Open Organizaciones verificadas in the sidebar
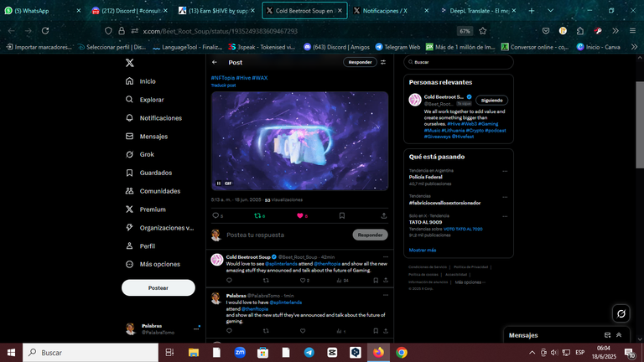 (x=159, y=228)
